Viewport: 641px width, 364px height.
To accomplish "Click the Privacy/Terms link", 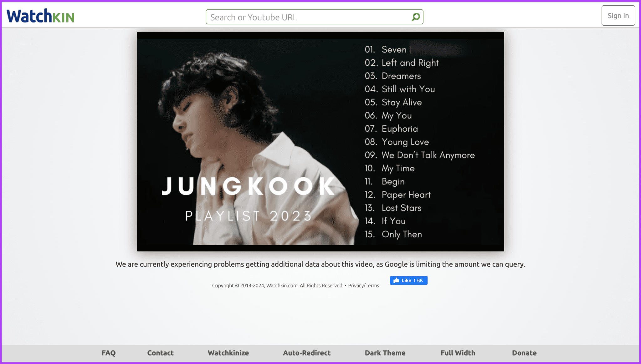I will tap(363, 285).
